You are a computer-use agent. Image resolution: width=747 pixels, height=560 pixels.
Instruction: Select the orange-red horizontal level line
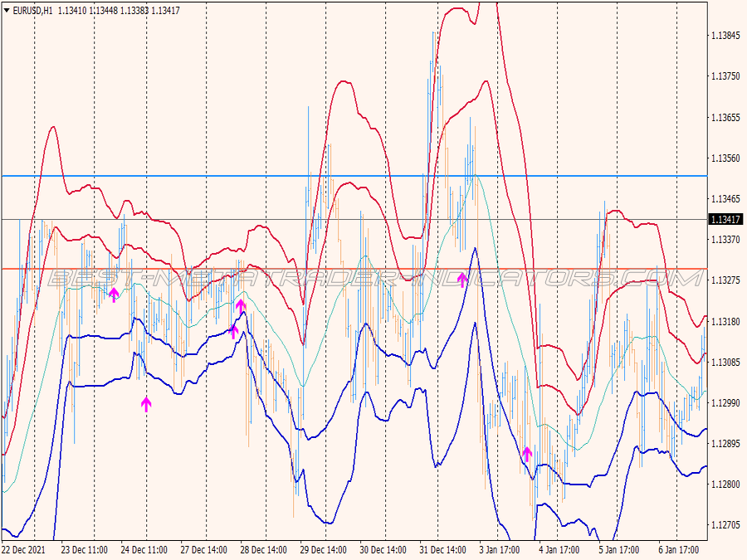point(354,269)
